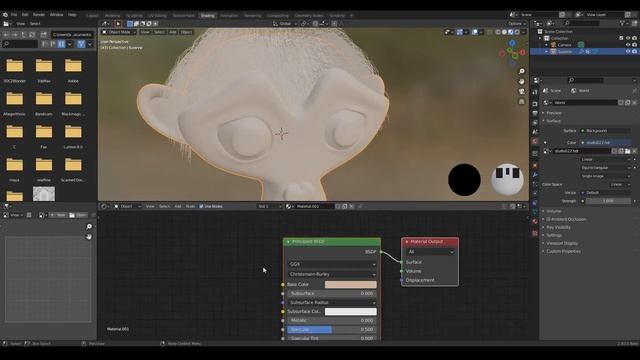The image size is (640, 360).
Task: Open the Global transform orientation dropdown
Action: pyautogui.click(x=285, y=24)
